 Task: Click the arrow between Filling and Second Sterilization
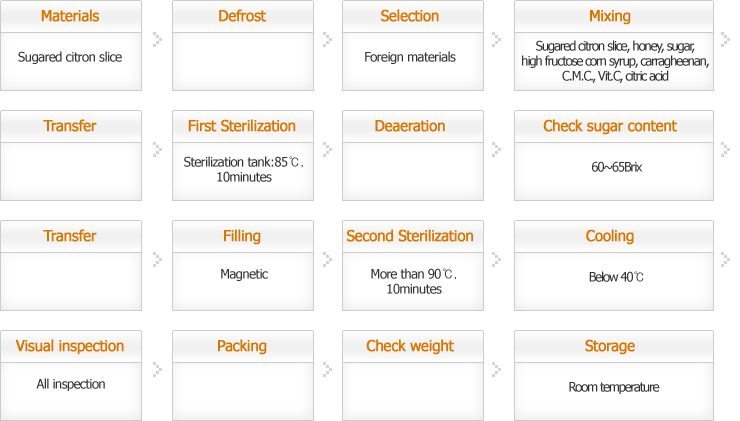(x=327, y=259)
